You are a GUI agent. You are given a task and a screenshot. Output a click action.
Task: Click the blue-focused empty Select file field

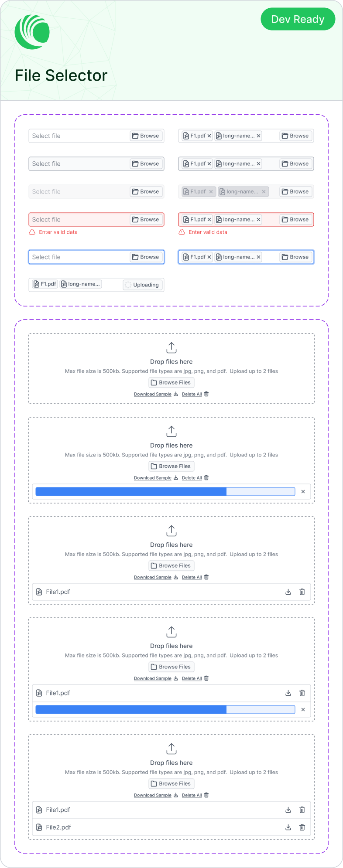click(x=96, y=257)
